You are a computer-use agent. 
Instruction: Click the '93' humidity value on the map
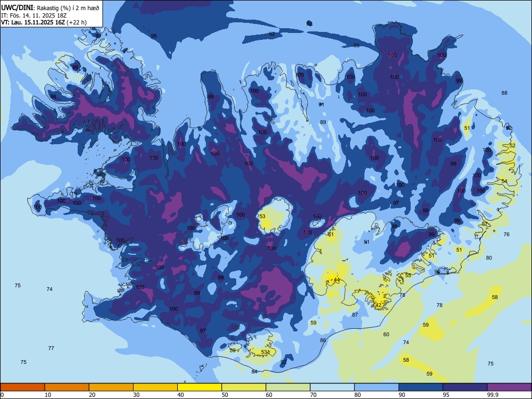coord(356,45)
